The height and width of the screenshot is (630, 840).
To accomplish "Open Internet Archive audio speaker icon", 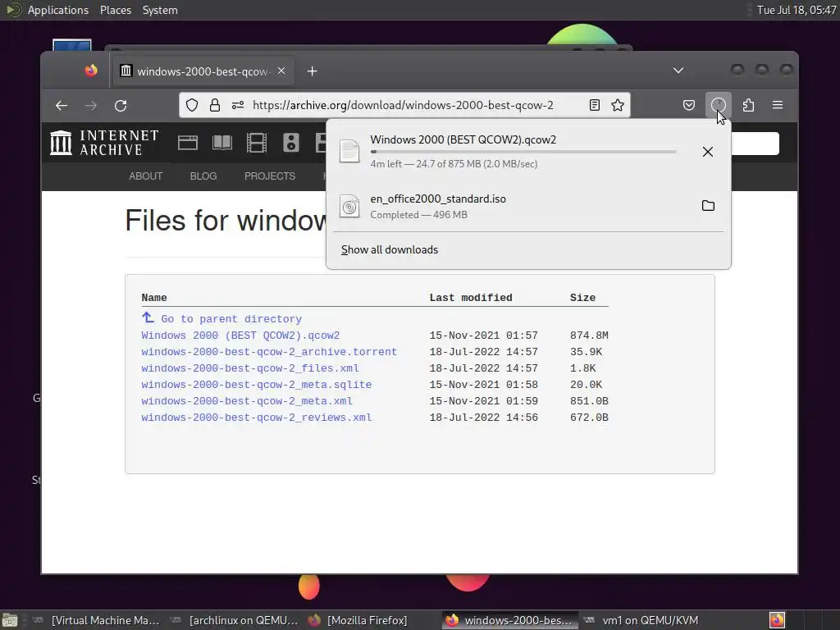I will [291, 143].
